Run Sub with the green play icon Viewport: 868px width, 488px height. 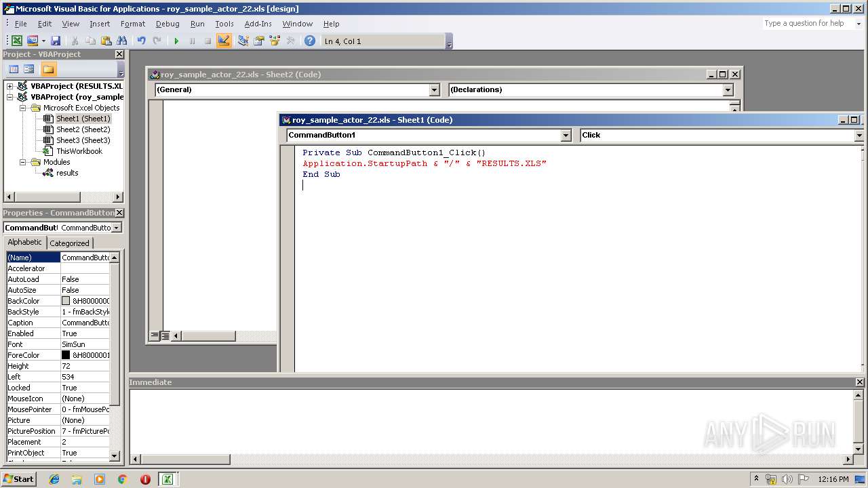(176, 41)
